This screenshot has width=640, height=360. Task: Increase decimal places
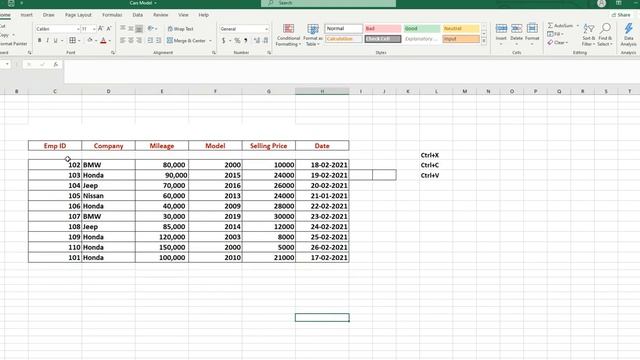[257, 40]
